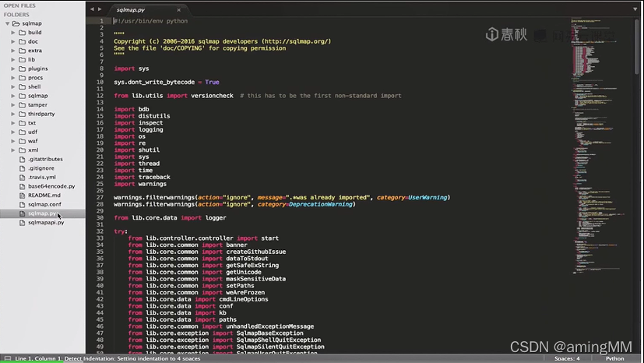
Task: Click 'cmdLineOptions' on line 42
Action: click(x=244, y=299)
